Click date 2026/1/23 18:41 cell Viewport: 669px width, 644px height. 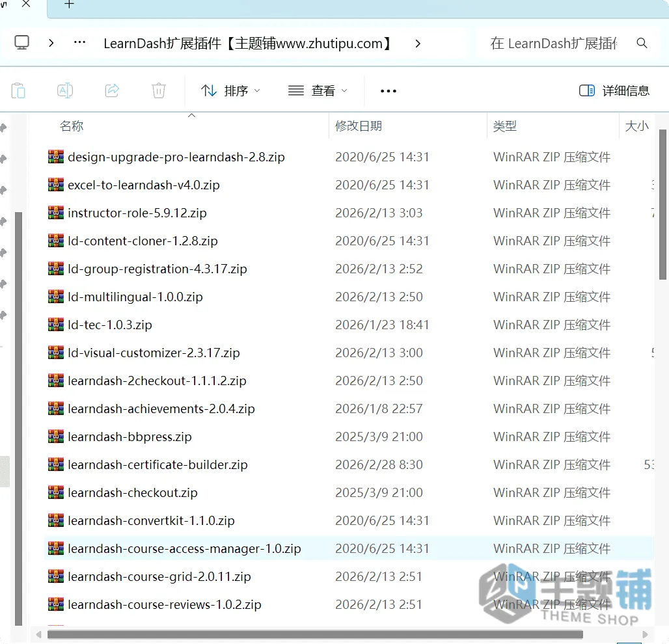point(382,325)
